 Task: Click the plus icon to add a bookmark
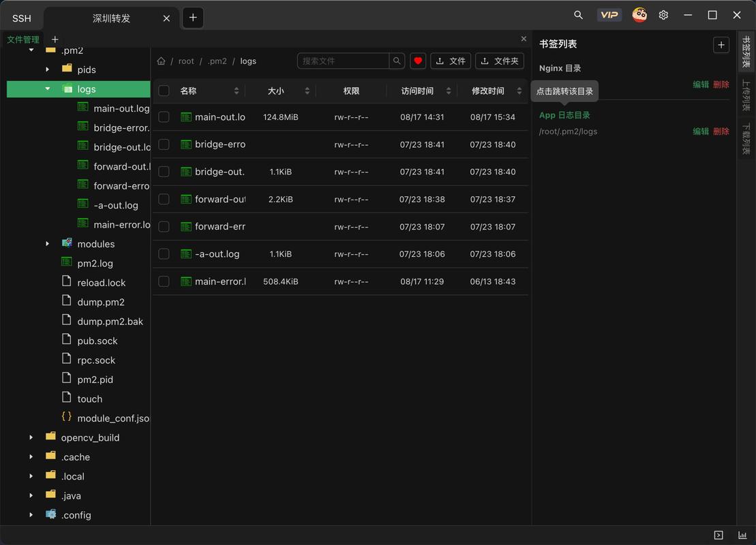(721, 44)
